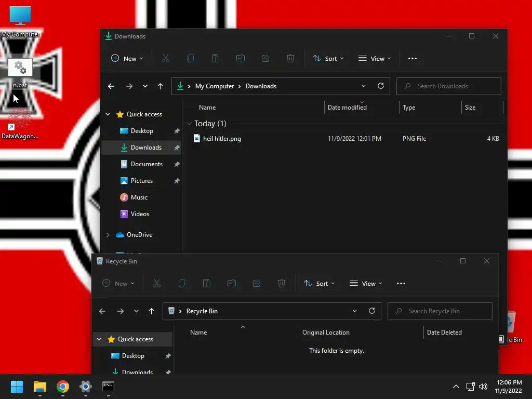Click the Rename icon in Recycle Bin toolbar
The height and width of the screenshot is (399, 532).
click(x=232, y=283)
